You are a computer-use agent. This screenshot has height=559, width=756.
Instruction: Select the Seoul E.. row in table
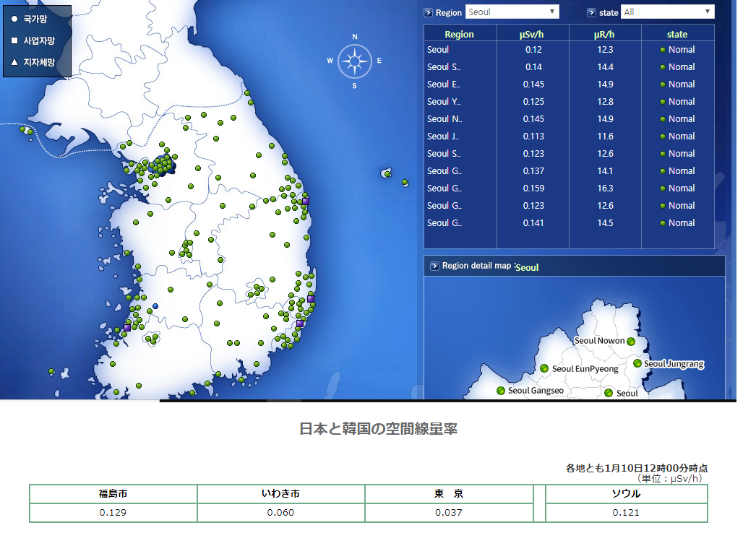point(444,84)
